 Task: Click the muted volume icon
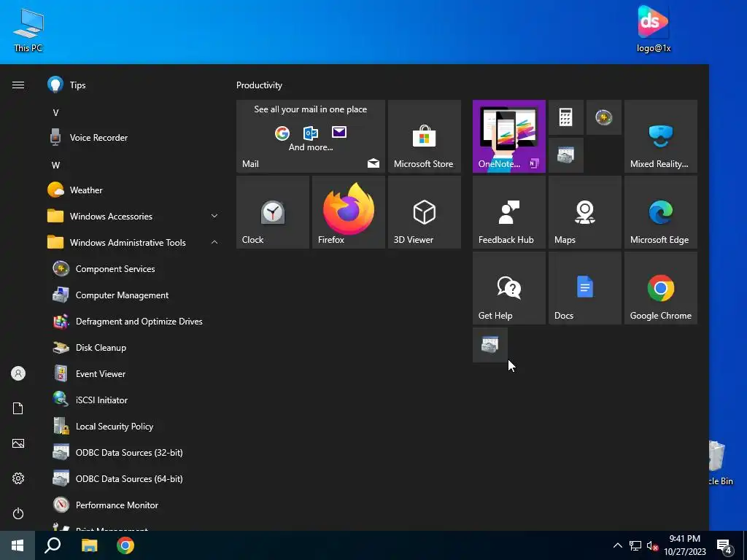point(652,545)
